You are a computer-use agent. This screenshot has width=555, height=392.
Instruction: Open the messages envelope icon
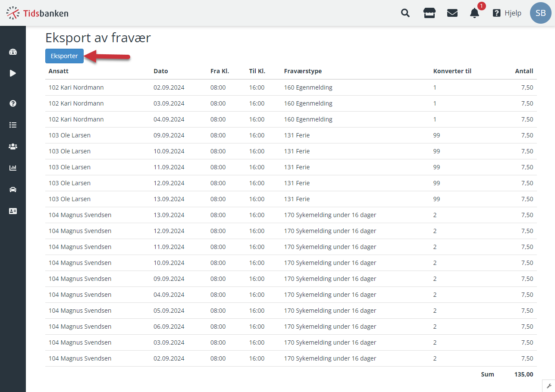[452, 13]
